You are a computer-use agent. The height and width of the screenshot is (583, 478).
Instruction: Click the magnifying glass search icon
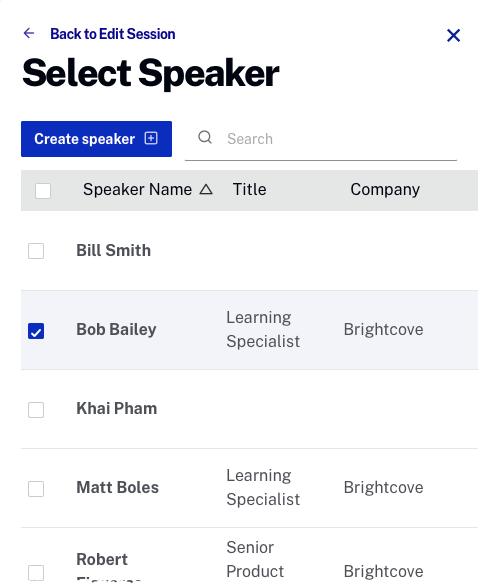[x=205, y=137]
